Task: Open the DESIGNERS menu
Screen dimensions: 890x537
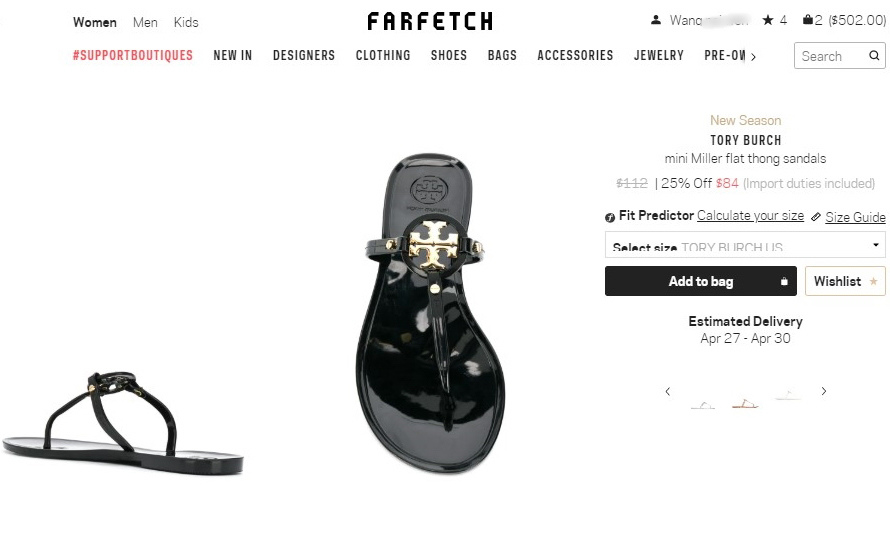Action: [304, 56]
